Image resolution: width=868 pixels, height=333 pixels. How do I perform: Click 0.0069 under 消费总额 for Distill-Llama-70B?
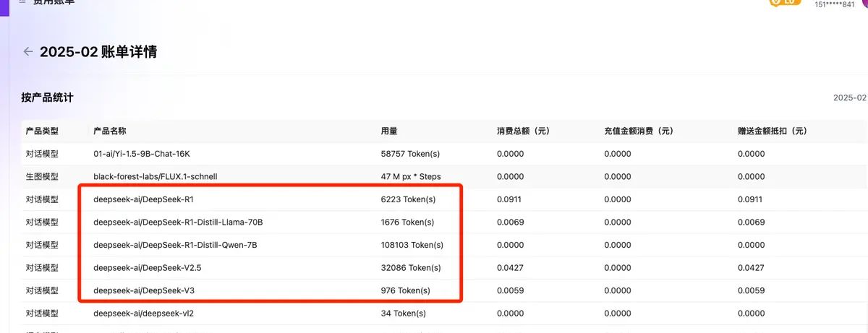pyautogui.click(x=511, y=222)
